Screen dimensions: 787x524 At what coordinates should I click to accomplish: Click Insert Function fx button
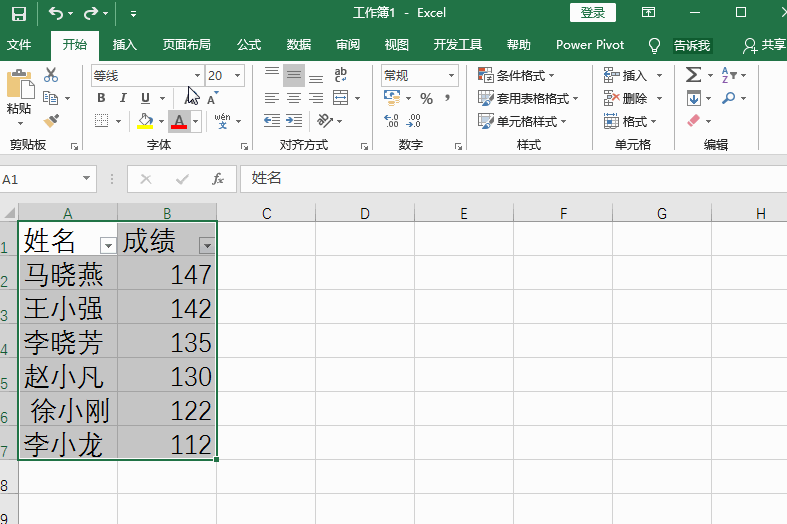pyautogui.click(x=218, y=179)
